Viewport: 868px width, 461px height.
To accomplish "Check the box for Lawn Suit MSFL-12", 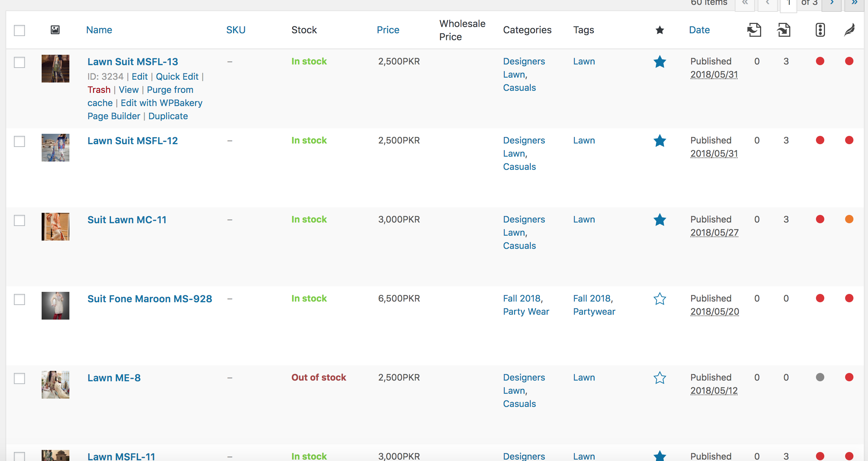I will (x=19, y=141).
